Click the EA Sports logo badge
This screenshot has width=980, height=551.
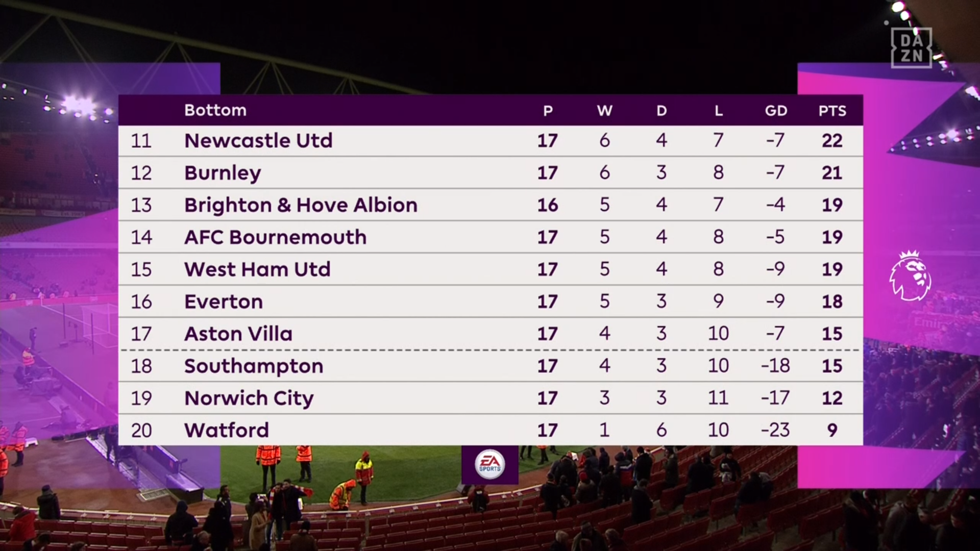point(490,464)
